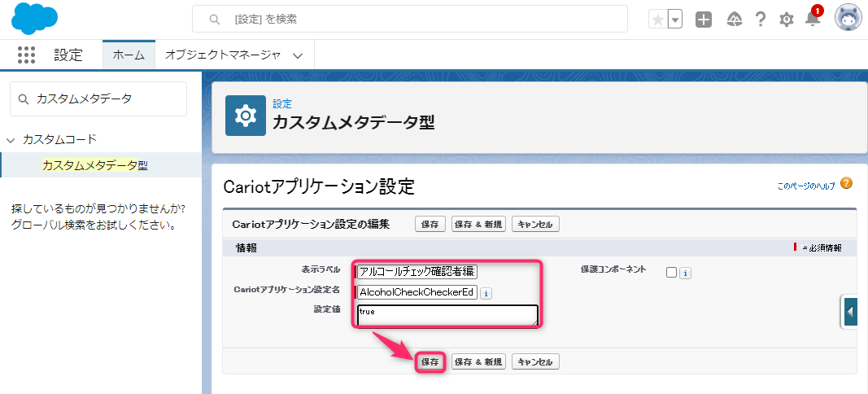Click the Salesforce cloud logo
The image size is (868, 394).
(34, 19)
